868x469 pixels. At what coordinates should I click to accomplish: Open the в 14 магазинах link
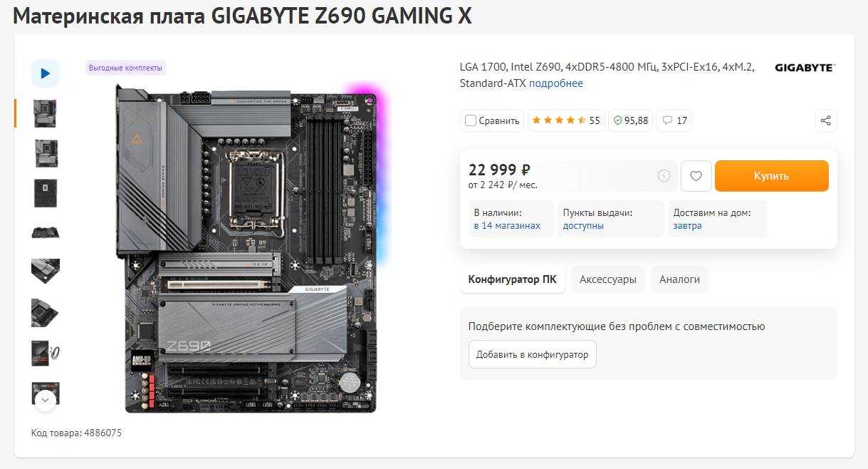tap(507, 226)
